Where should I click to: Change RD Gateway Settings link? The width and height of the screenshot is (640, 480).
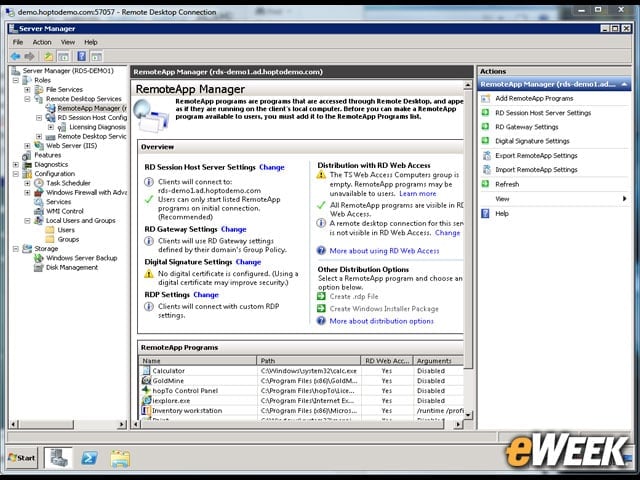233,229
